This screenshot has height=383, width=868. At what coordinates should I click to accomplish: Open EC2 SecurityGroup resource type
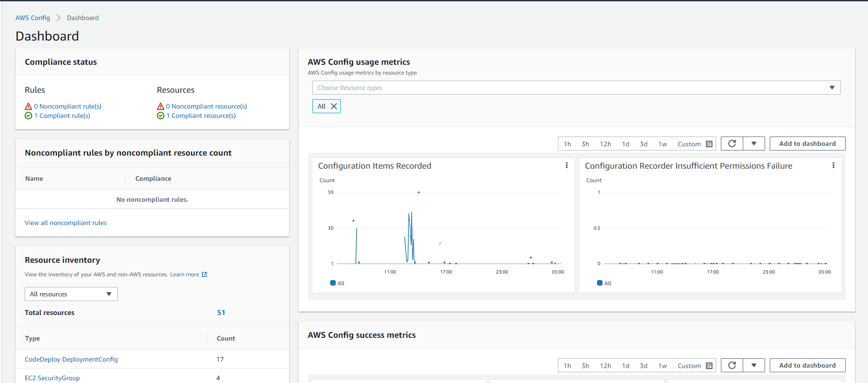click(52, 378)
